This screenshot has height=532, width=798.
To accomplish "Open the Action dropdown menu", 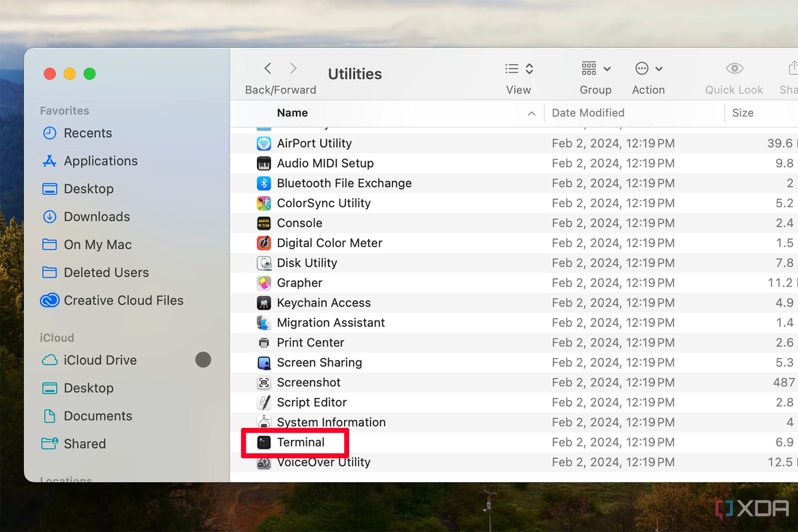I will 649,69.
